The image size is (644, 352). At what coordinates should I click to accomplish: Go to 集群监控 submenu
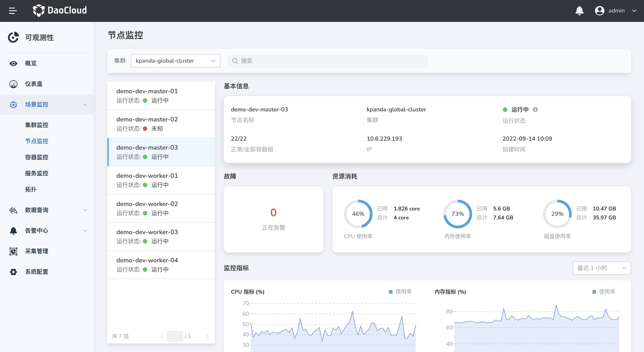(x=36, y=125)
